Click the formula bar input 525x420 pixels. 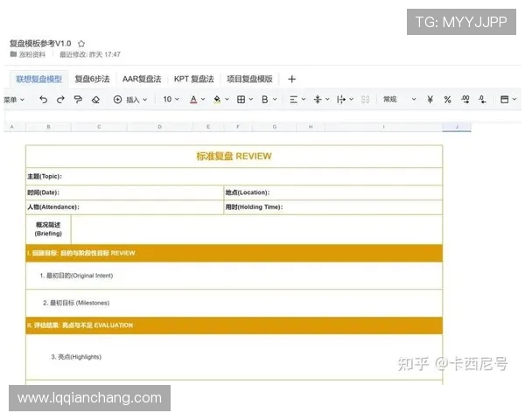pyautogui.click(x=262, y=115)
